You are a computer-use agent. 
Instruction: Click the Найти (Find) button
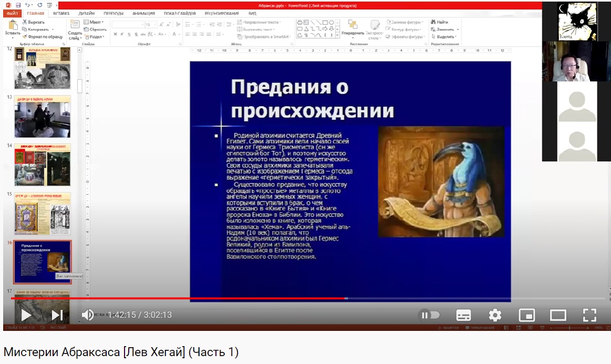[x=440, y=22]
